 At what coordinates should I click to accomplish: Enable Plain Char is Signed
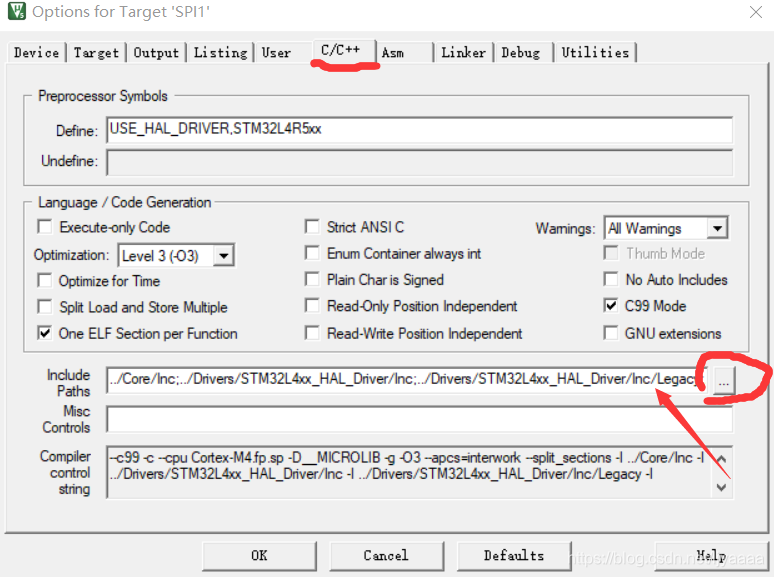click(312, 280)
